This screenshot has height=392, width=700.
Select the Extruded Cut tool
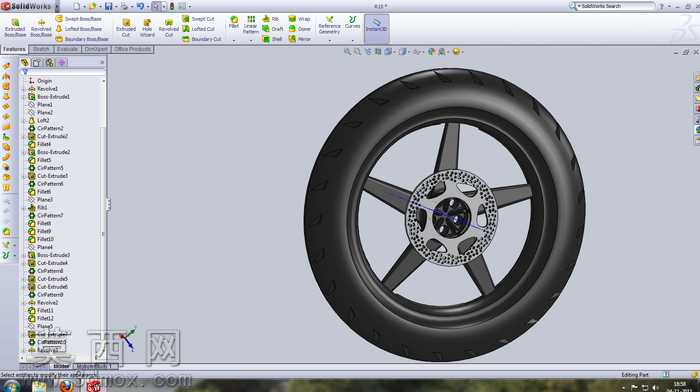click(126, 28)
